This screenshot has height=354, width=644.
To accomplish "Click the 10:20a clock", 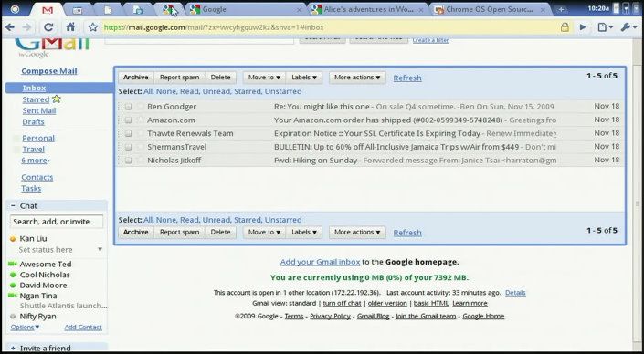I will tap(598, 8).
